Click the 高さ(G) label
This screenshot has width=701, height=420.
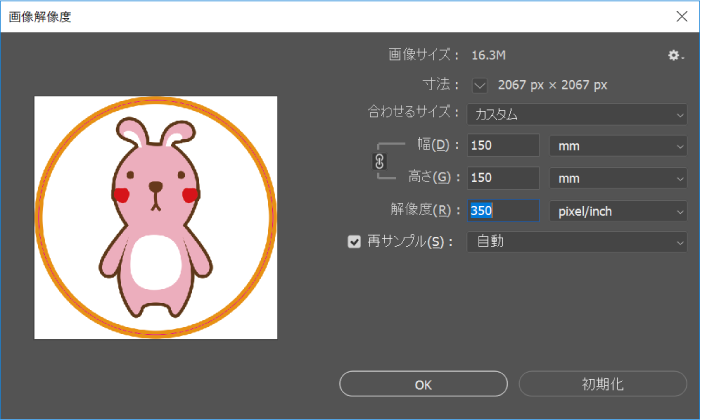click(433, 177)
